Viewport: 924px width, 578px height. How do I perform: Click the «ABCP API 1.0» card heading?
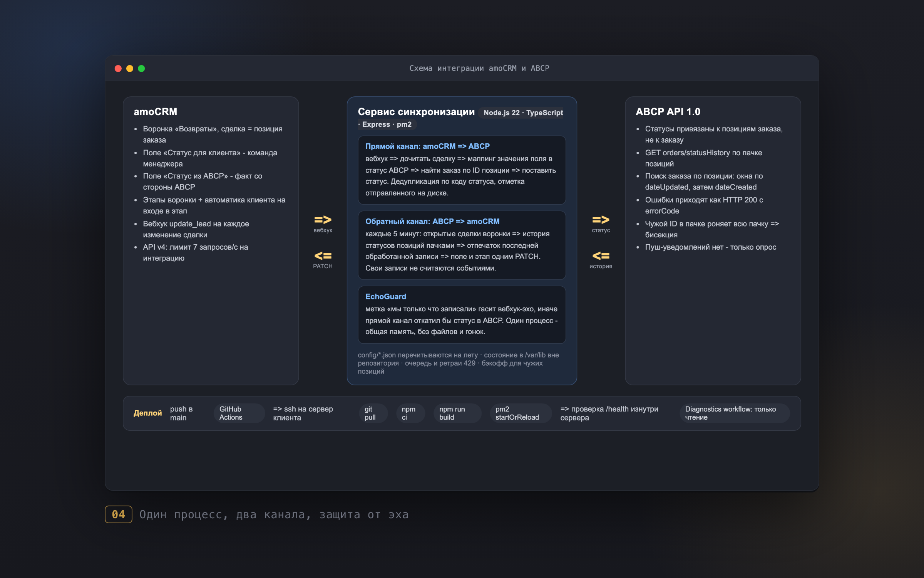point(668,112)
